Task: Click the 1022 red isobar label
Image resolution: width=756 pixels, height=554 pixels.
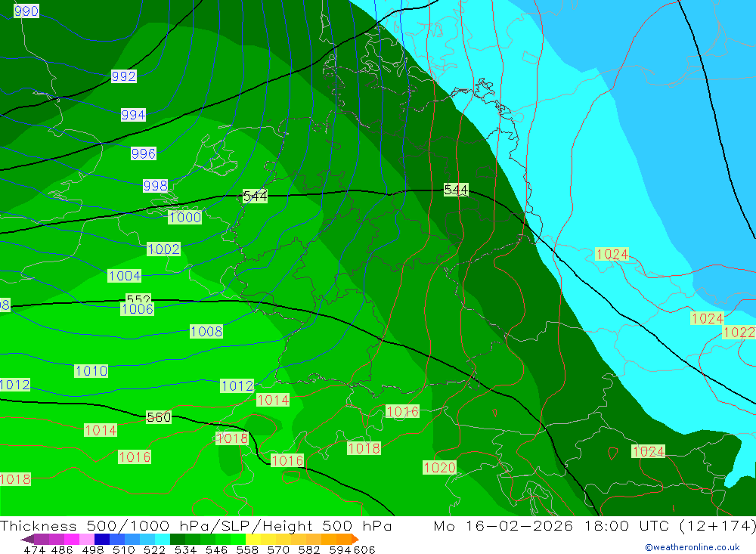Action: (739, 333)
